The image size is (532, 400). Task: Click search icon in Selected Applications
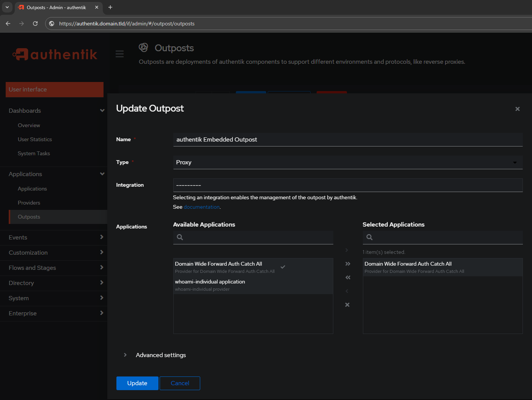(x=370, y=237)
